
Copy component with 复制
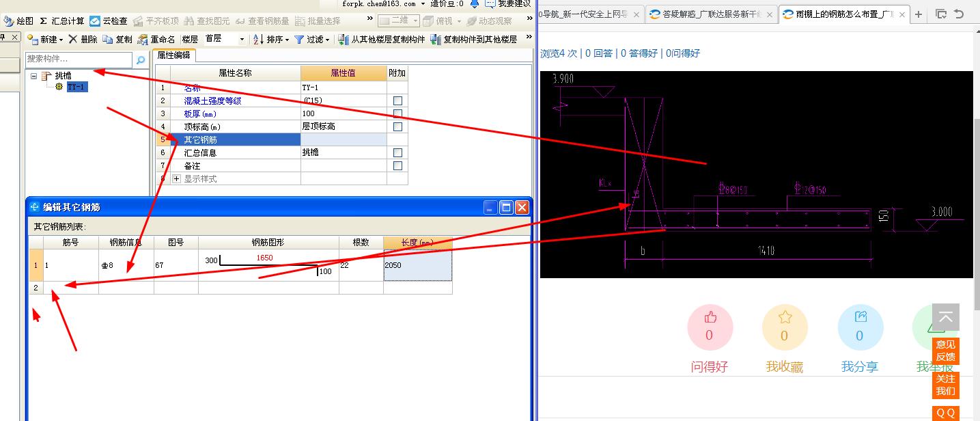(117, 40)
